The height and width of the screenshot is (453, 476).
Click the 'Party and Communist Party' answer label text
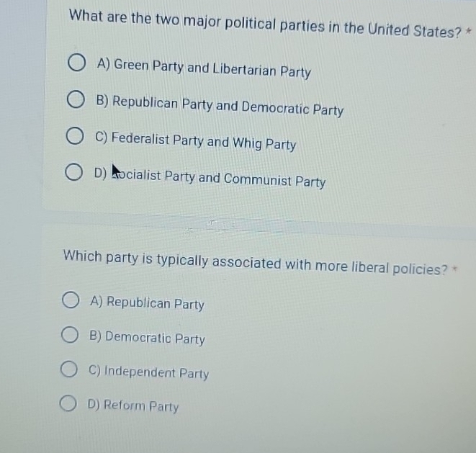[x=245, y=179]
